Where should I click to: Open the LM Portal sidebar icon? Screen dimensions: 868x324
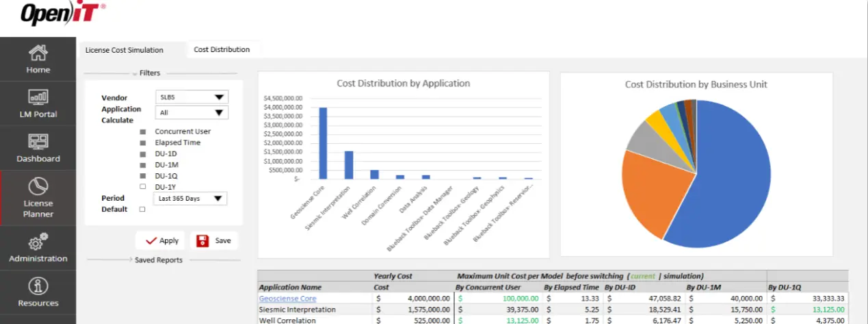pyautogui.click(x=38, y=97)
